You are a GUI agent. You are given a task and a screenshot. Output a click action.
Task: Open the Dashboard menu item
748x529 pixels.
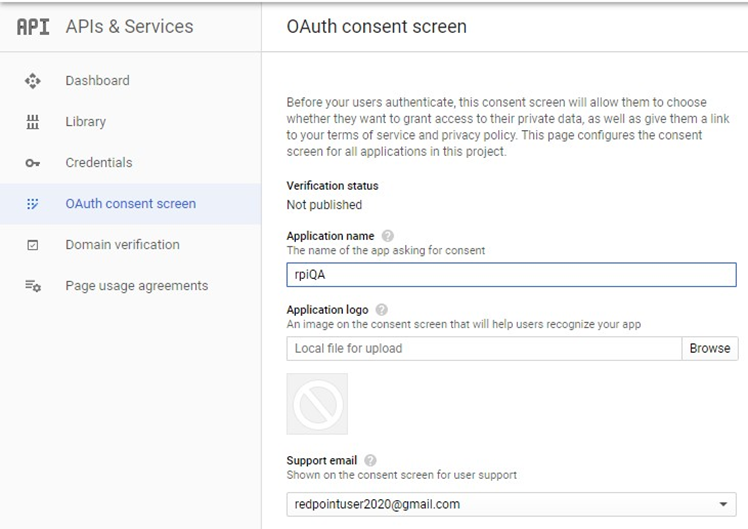(x=97, y=81)
